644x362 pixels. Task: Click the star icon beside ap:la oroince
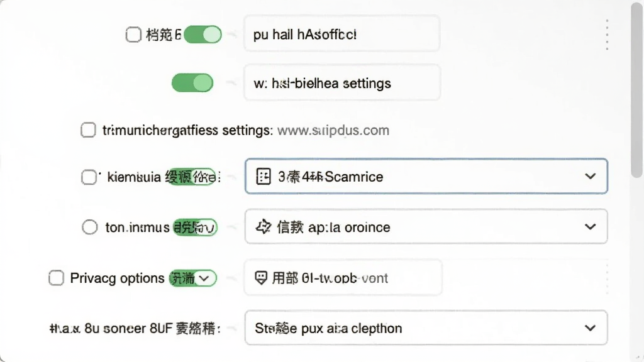(264, 226)
